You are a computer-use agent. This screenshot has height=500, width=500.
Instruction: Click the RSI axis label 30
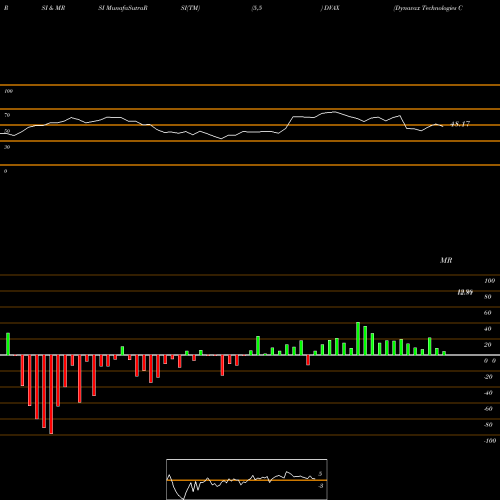(7, 147)
